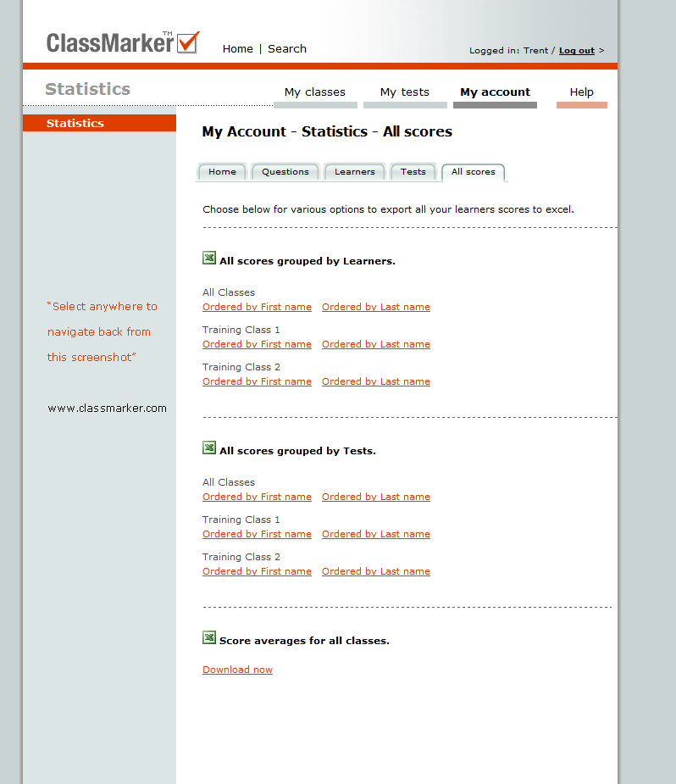This screenshot has width=676, height=784.
Task: Export Learners All Classes by First name
Action: pos(257,307)
